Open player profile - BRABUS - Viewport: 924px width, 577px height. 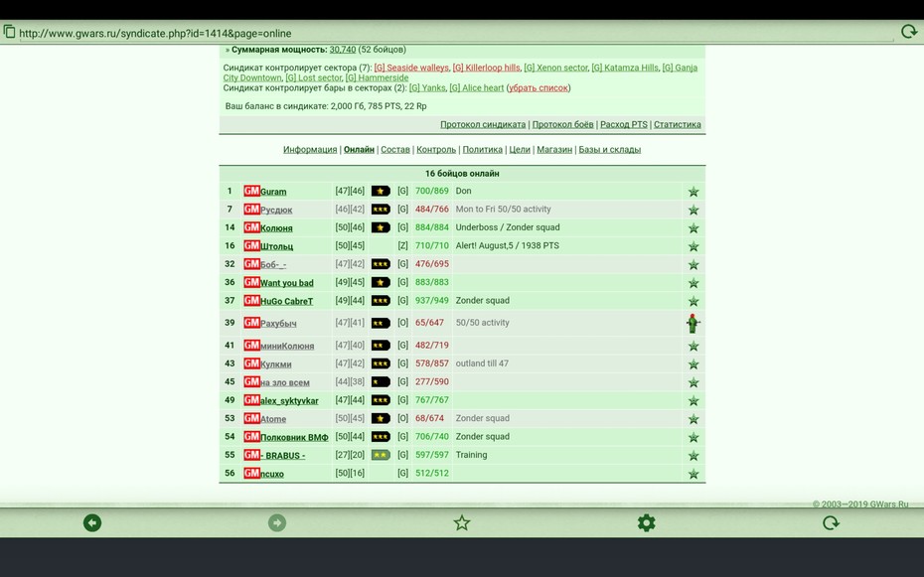(283, 455)
